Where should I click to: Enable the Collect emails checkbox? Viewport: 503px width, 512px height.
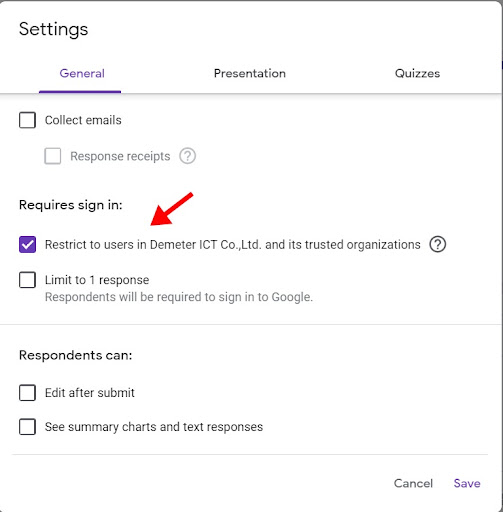27,120
